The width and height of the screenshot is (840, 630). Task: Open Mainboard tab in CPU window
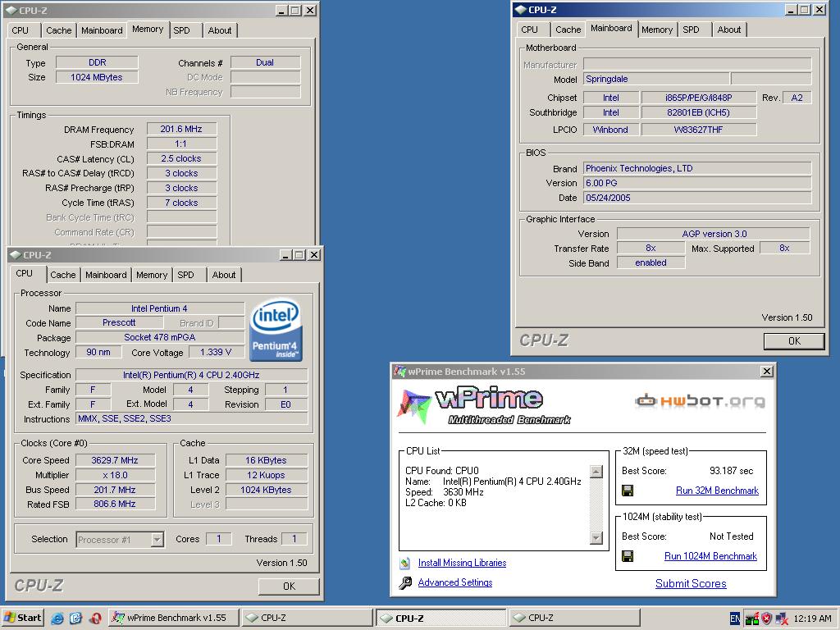106,275
